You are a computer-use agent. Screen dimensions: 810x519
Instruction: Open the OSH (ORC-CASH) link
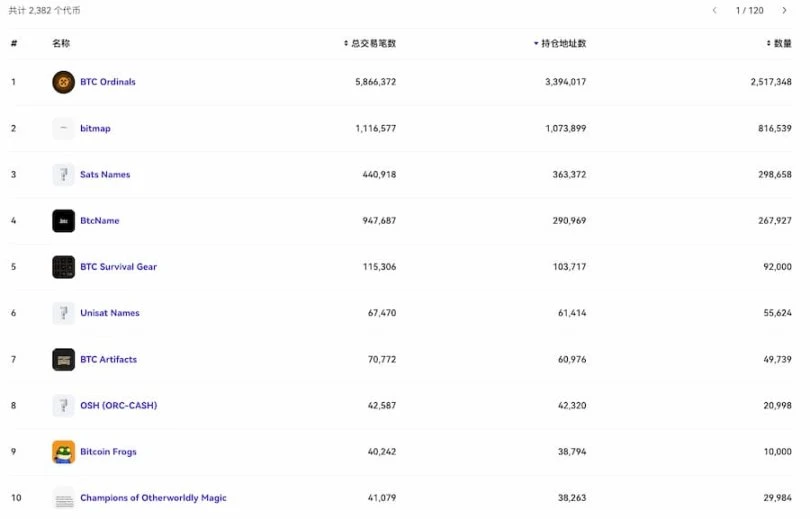118,406
